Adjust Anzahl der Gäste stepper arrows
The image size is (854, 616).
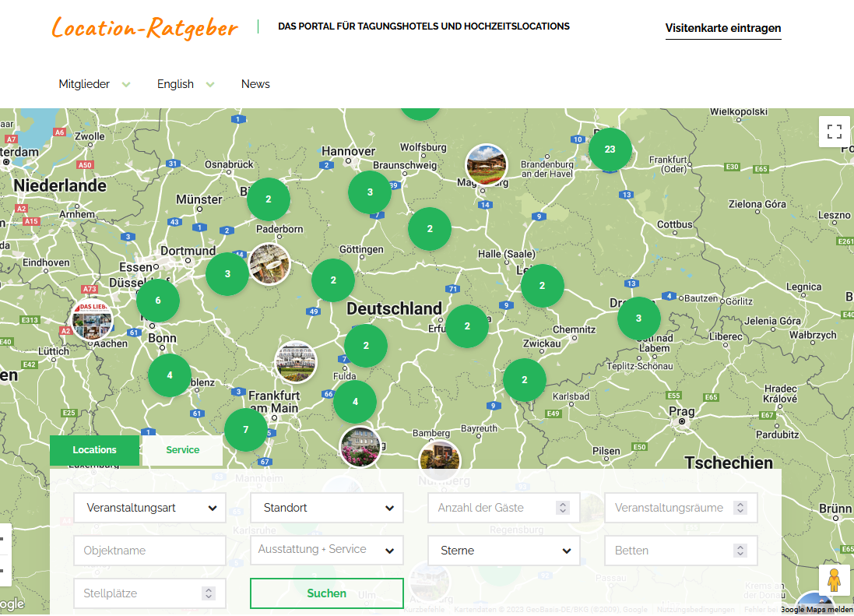pyautogui.click(x=563, y=509)
